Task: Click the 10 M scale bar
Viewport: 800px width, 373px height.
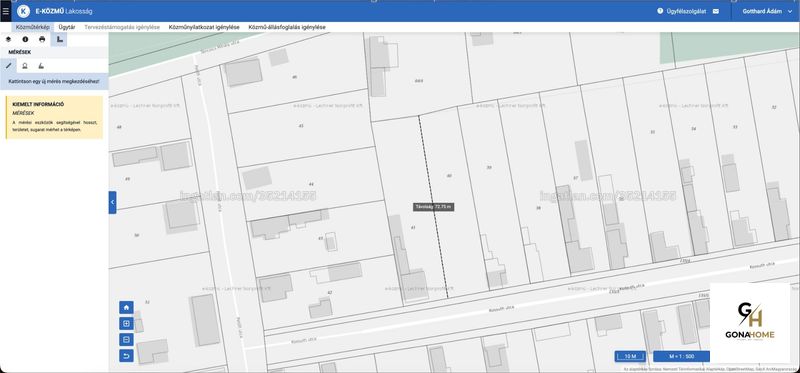Action: tap(630, 356)
